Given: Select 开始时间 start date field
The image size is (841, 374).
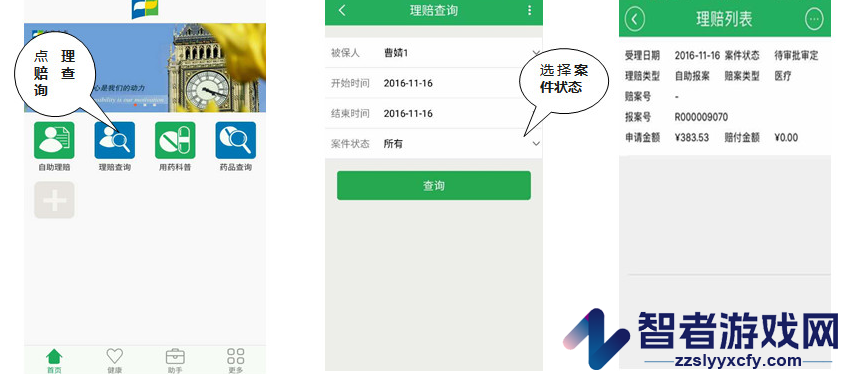Looking at the screenshot, I should [434, 83].
